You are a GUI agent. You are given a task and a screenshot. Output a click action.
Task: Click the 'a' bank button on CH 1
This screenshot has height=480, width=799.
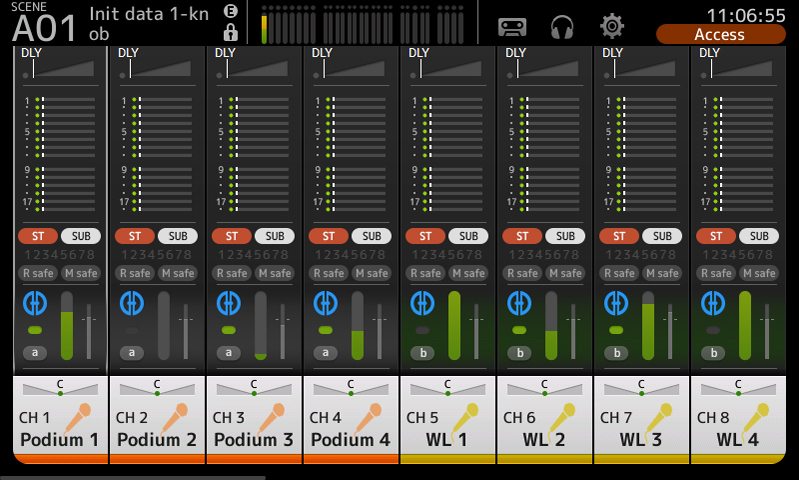[x=35, y=352]
